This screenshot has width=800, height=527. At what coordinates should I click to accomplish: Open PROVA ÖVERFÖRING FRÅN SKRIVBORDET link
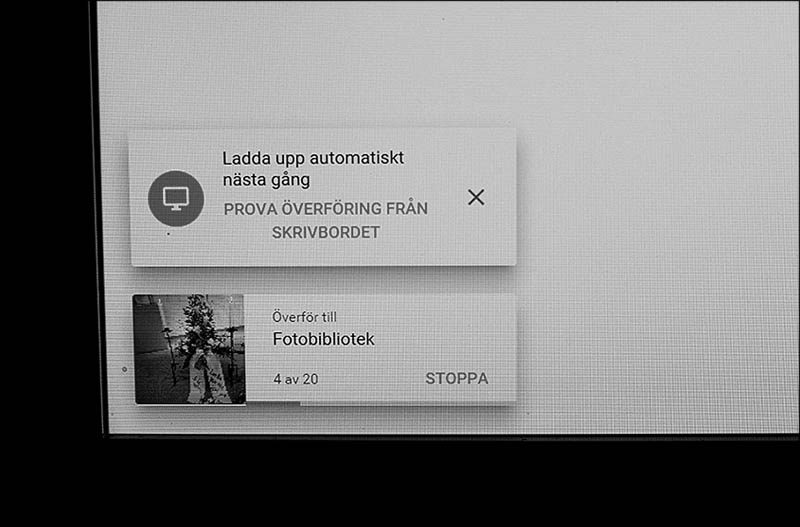[326, 220]
